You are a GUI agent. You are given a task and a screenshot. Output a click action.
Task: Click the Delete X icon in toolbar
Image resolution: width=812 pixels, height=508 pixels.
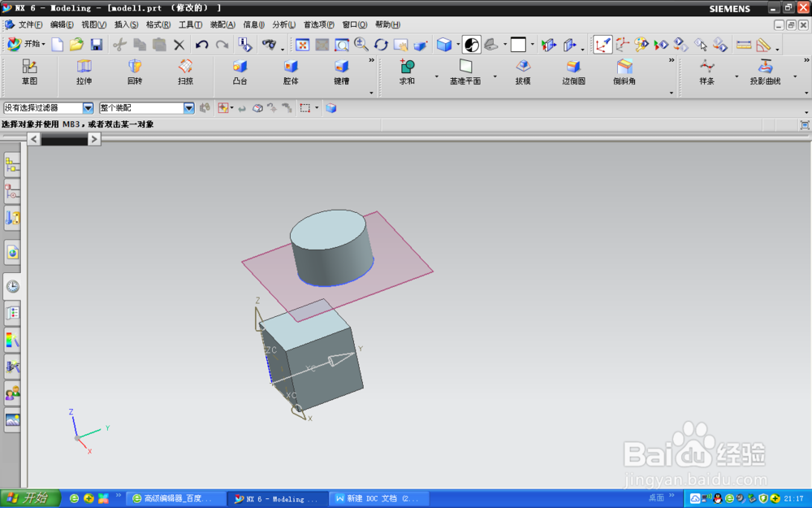[x=179, y=45]
